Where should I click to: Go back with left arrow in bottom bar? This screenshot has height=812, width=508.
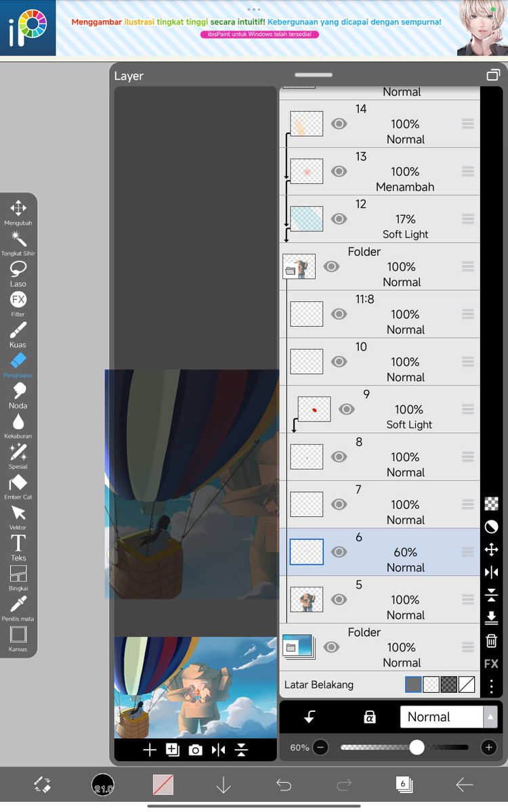tap(464, 785)
